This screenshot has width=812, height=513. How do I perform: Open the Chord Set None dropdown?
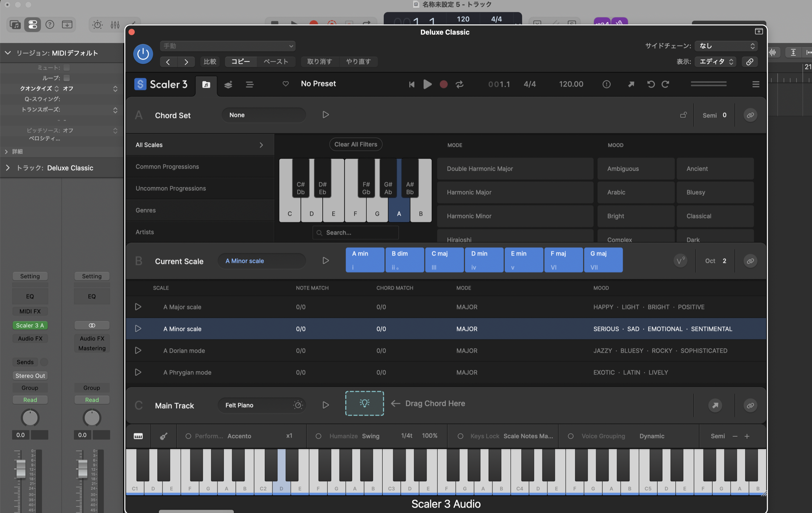(264, 115)
